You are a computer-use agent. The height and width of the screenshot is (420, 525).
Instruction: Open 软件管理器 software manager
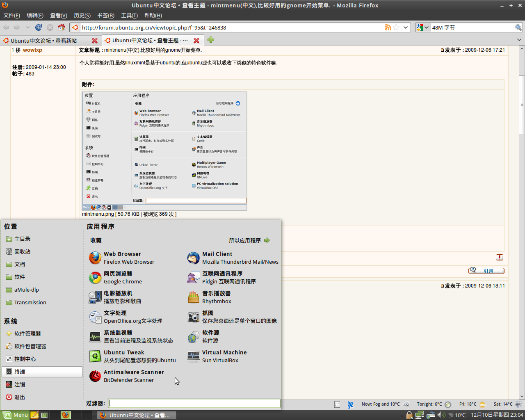(x=42, y=334)
